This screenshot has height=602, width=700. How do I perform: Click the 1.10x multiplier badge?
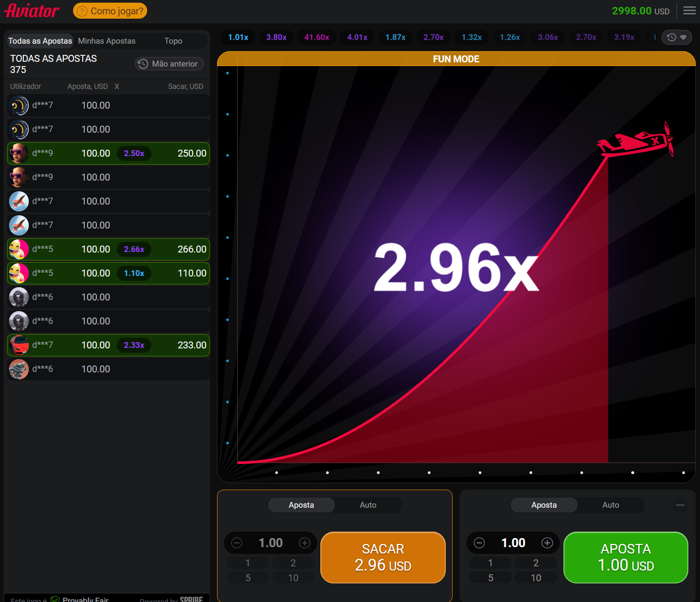tap(134, 273)
